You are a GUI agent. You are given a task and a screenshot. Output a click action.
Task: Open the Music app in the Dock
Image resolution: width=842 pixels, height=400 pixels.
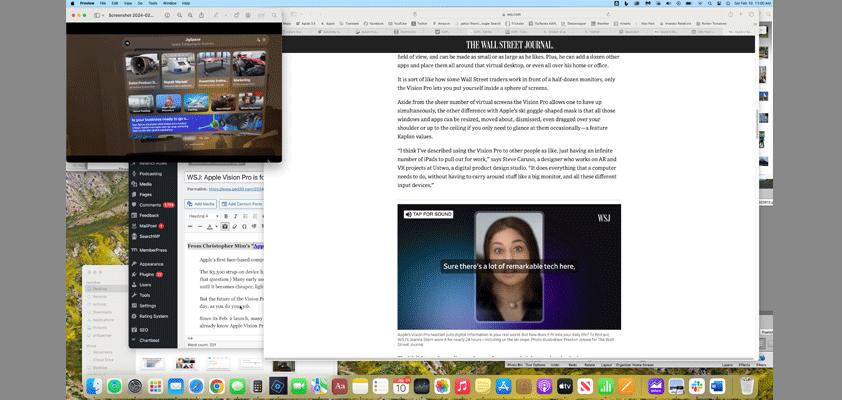click(x=462, y=386)
